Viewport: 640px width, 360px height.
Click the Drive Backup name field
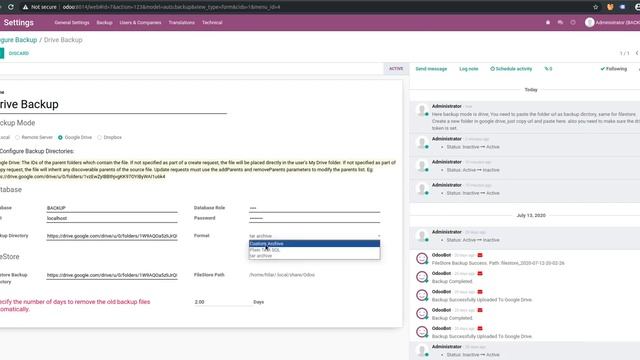113,104
